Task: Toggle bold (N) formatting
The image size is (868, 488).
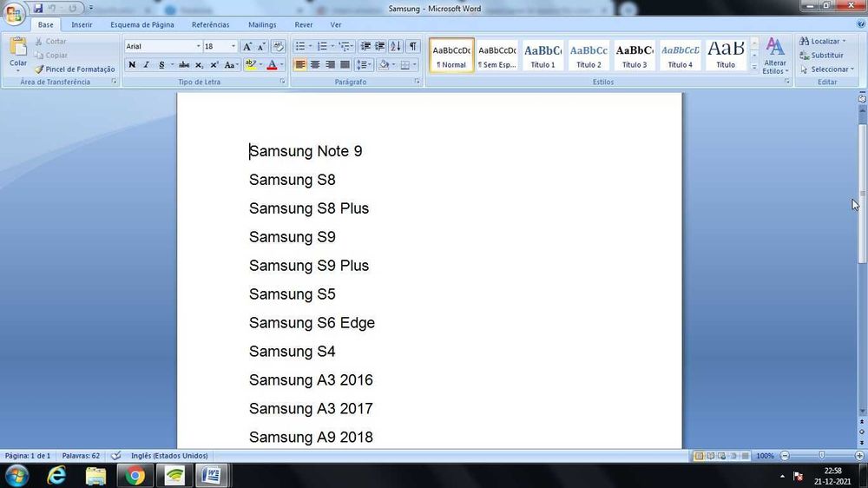Action: click(132, 65)
